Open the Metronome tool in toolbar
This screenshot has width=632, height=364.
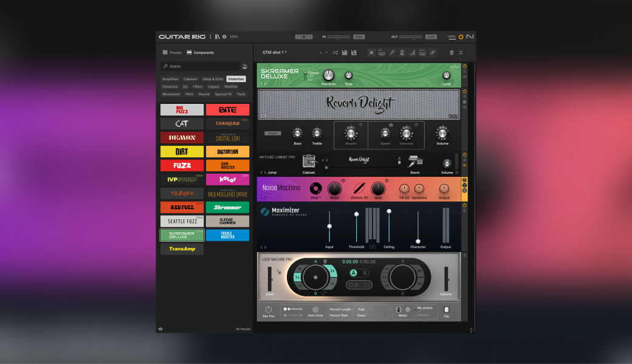click(402, 52)
